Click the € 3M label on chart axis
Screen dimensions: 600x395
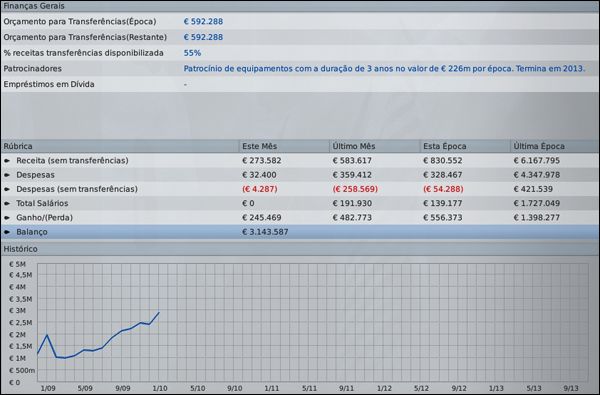coord(17,311)
